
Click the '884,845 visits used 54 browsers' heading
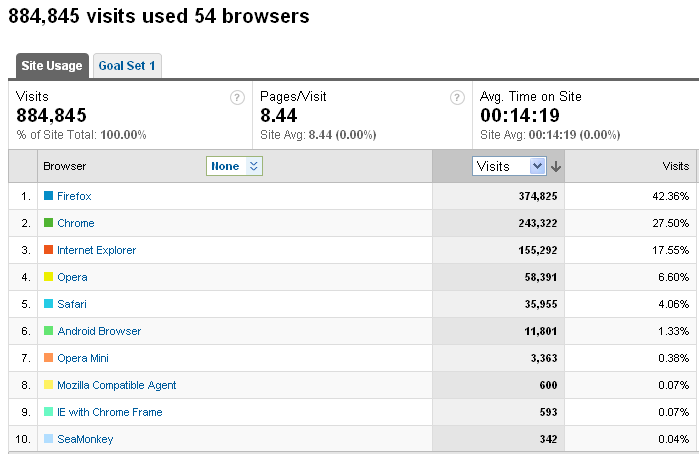[159, 16]
